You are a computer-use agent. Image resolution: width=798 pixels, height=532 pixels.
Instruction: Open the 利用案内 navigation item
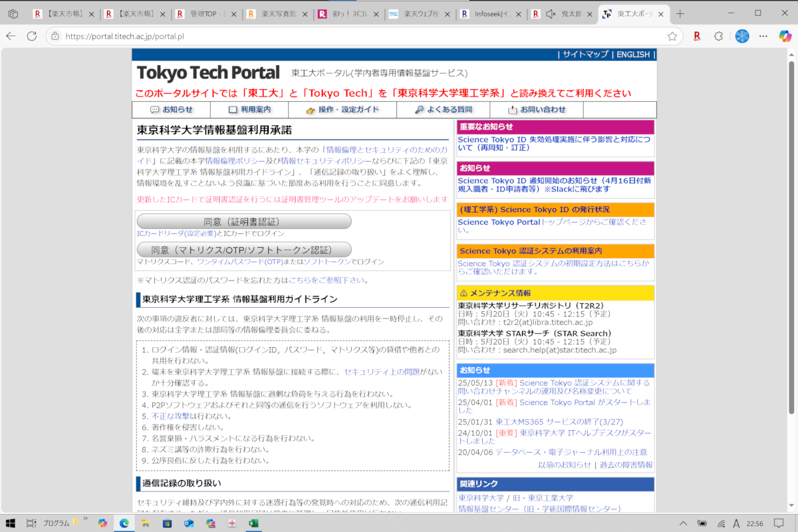point(249,110)
